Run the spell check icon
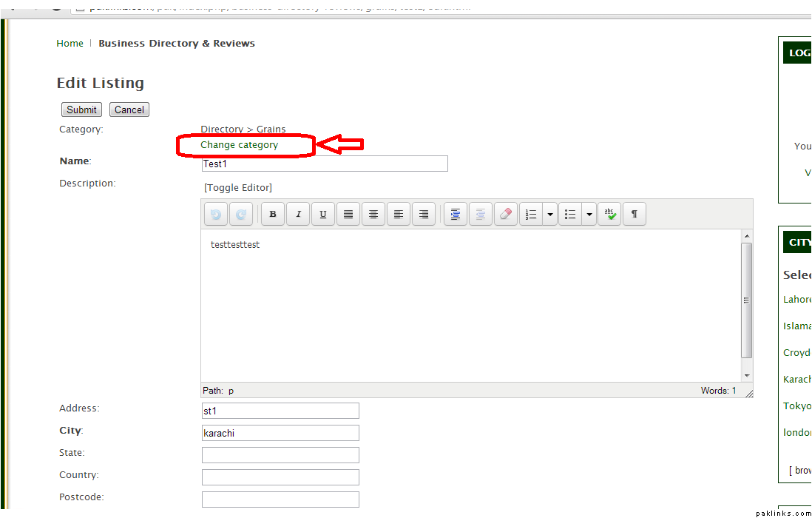 609,215
